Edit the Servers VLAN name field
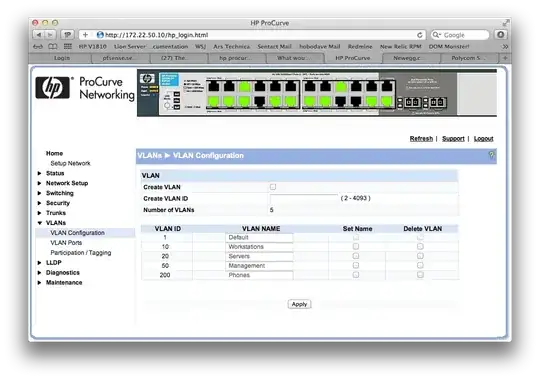Screen dimensions: 540x381 click(260, 256)
